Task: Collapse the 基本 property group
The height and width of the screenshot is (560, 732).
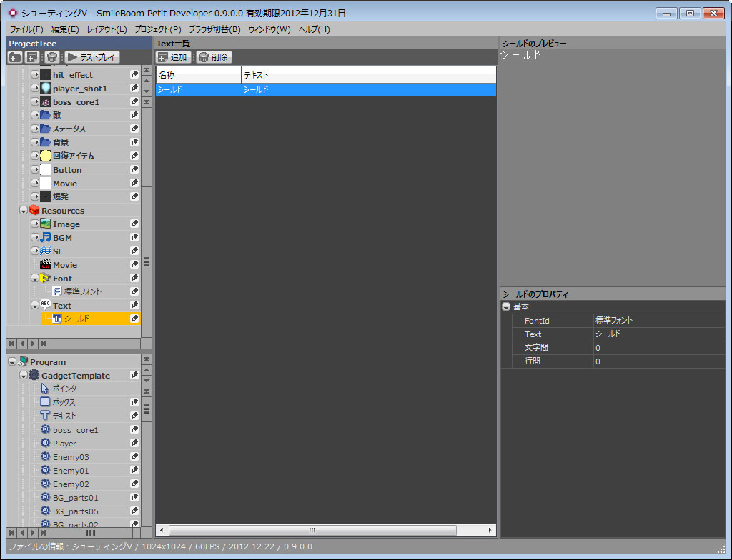Action: [506, 306]
